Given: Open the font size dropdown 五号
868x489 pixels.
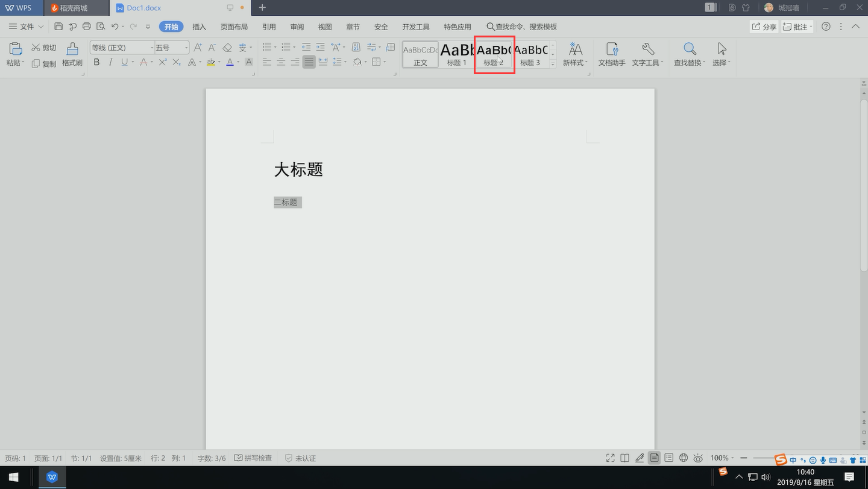Looking at the screenshot, I should click(186, 48).
